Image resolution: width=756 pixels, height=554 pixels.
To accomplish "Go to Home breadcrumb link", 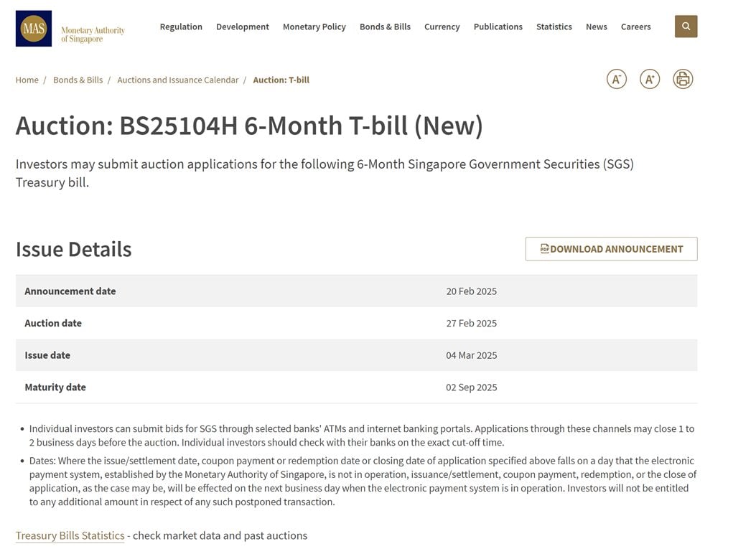I will [x=27, y=80].
